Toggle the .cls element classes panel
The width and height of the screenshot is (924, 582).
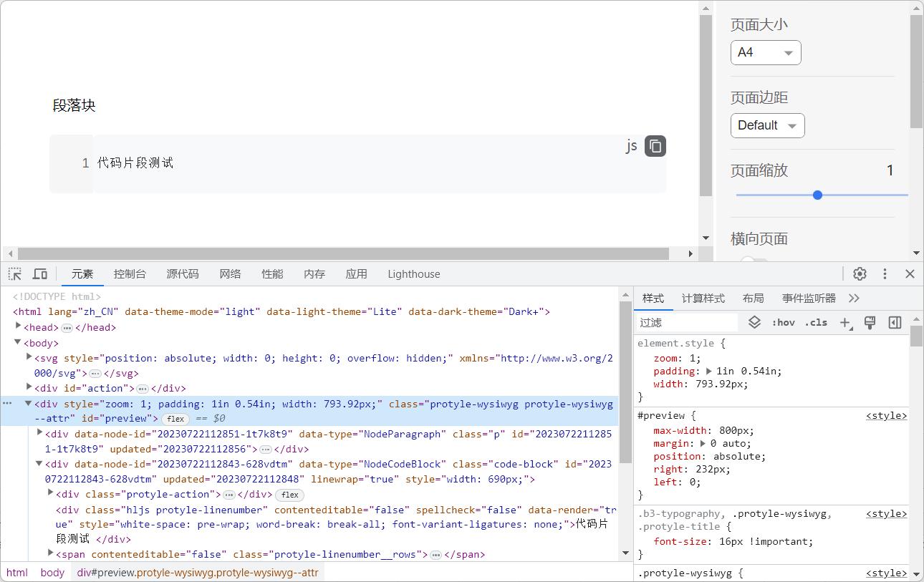[816, 323]
